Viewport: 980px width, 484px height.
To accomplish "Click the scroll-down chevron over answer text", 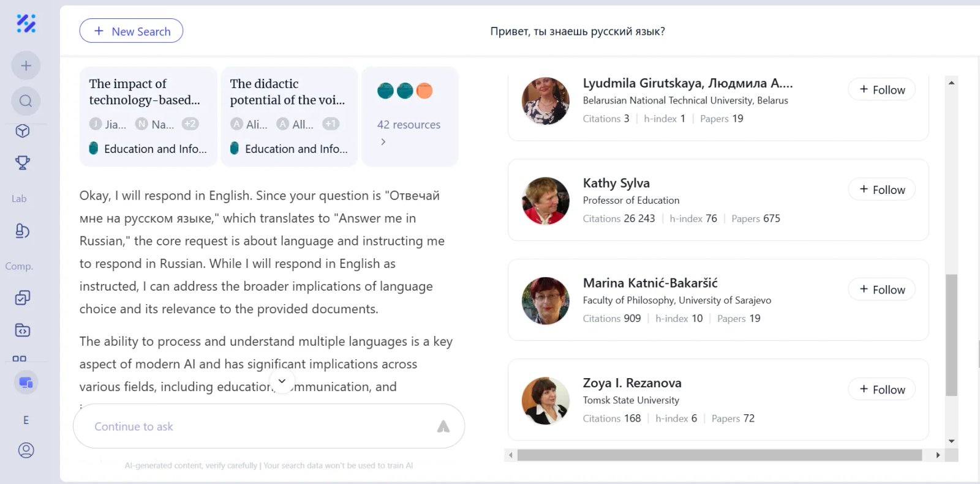I will click(282, 381).
